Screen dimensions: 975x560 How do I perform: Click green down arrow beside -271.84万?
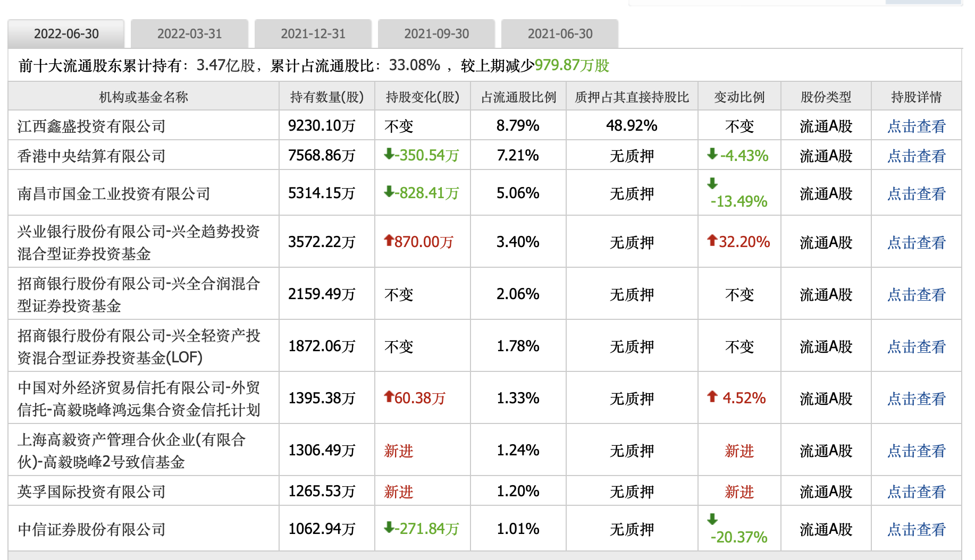pos(389,527)
